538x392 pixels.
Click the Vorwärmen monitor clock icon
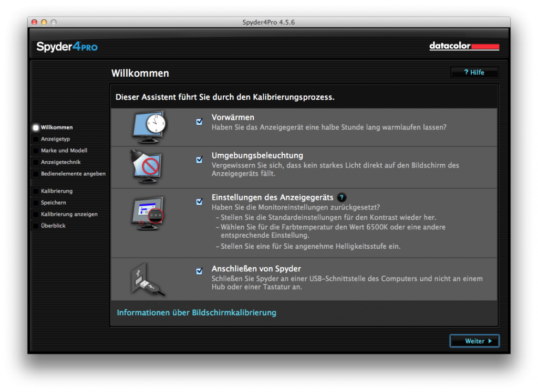[x=149, y=128]
